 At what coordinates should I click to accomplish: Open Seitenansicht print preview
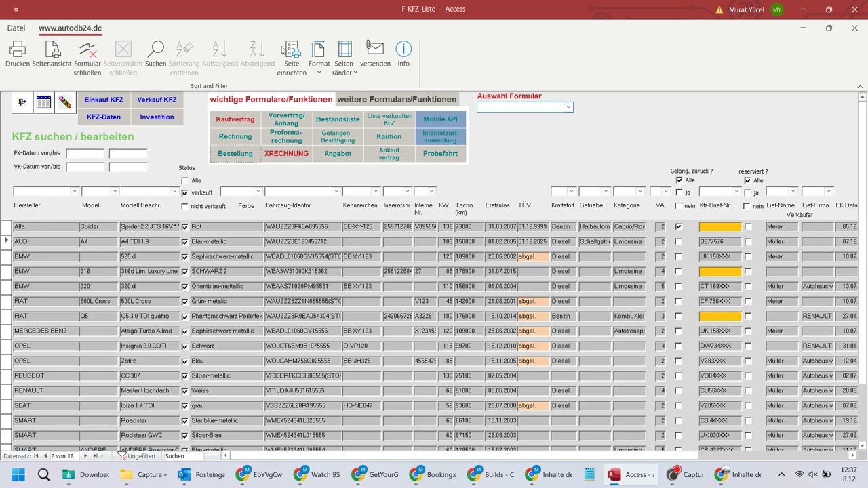52,54
